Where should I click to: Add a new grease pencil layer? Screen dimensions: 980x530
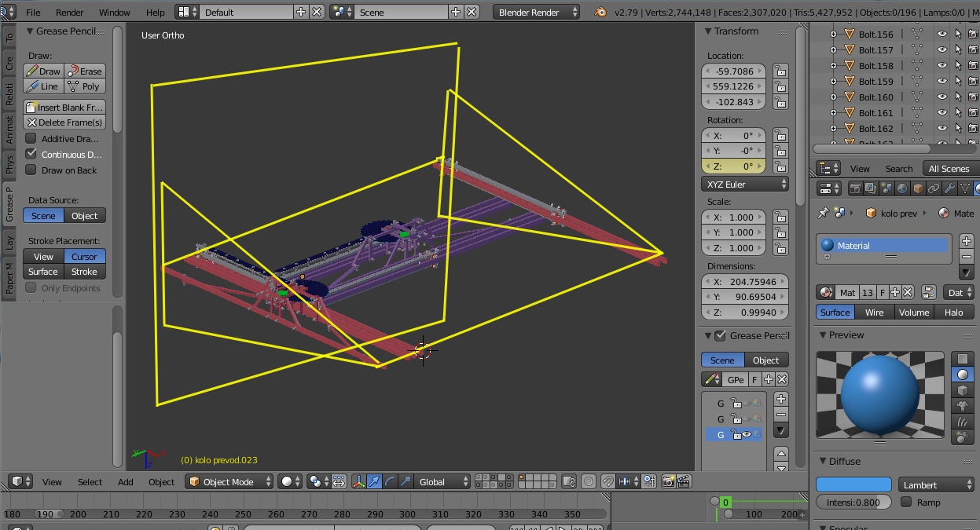pyautogui.click(x=780, y=399)
